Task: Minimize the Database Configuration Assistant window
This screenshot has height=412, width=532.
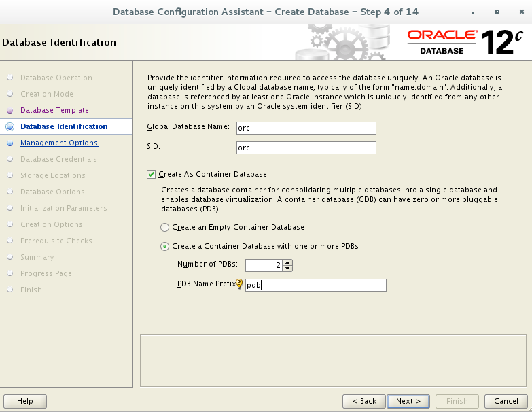Action: (473, 12)
